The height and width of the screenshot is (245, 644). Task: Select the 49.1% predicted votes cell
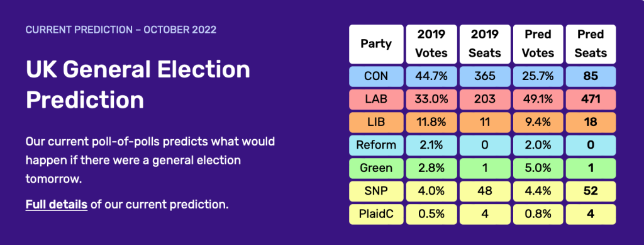coord(538,100)
